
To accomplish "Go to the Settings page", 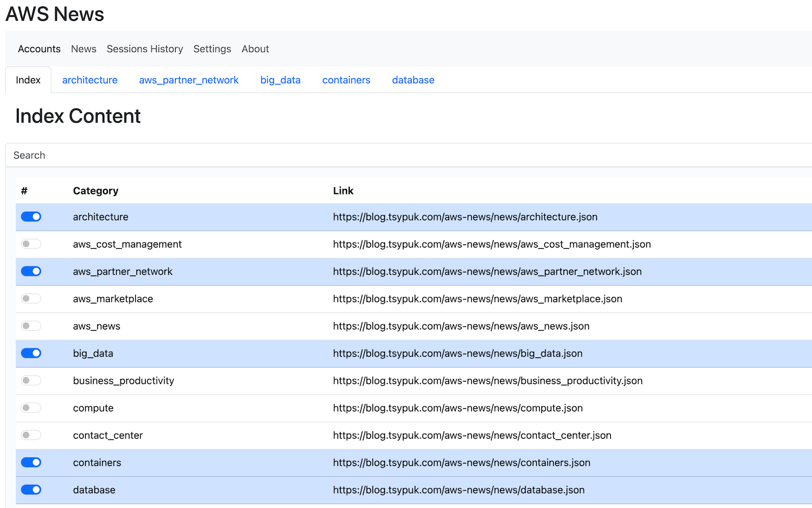I will (212, 49).
